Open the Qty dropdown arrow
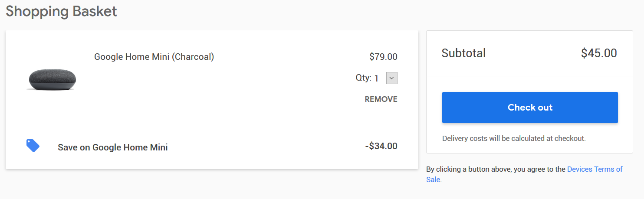644x199 pixels. coord(392,78)
